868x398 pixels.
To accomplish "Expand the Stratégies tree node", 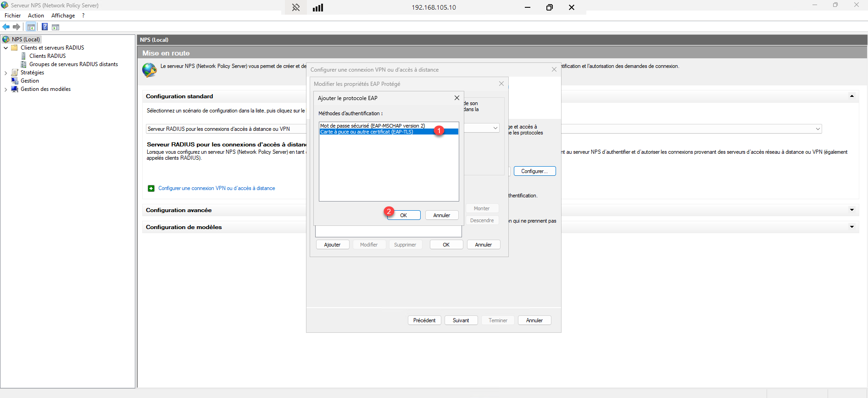I will point(6,73).
